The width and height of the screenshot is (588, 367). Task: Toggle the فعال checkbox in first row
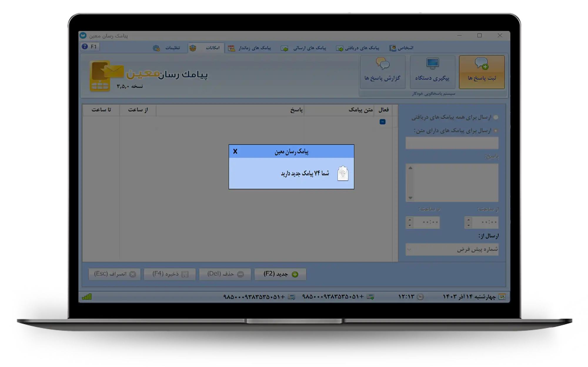tap(382, 122)
